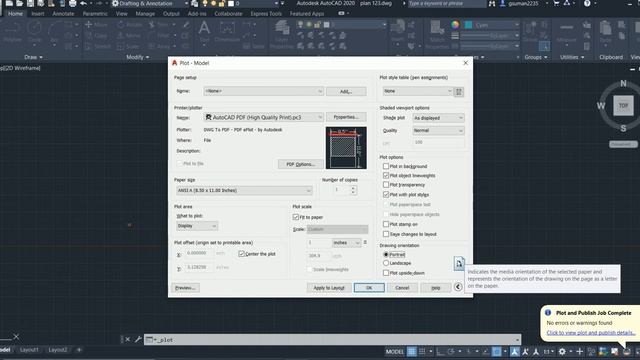Screen dimensions: 640x360
Task: Click the object color wheel icon in ribbon
Action: coord(455,25)
